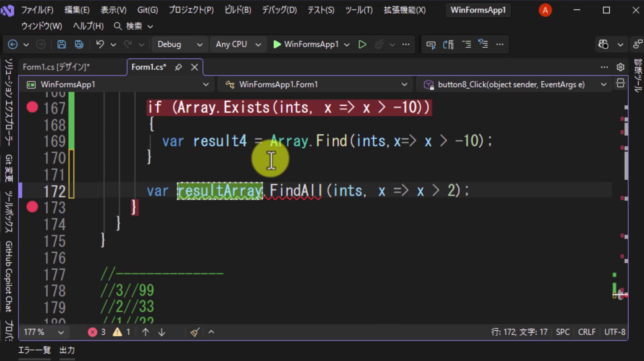Viewport: 644px width, 361px height.
Task: Open the GitHub Copilot Chat side panel
Action: (x=9, y=276)
